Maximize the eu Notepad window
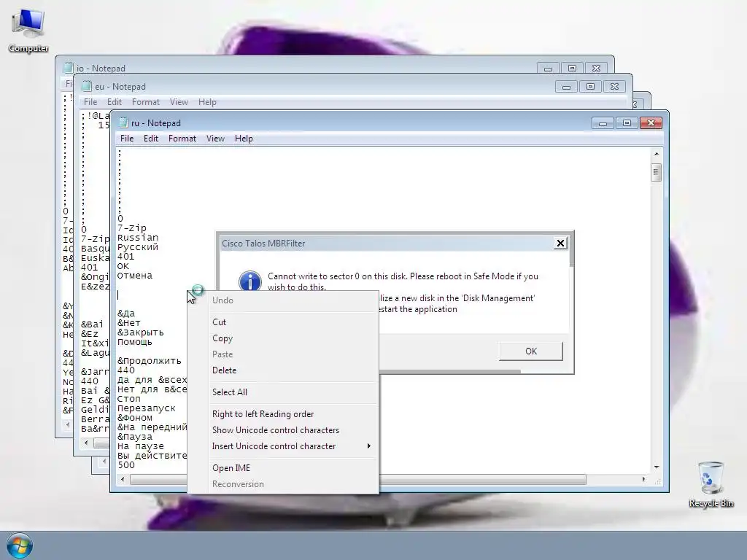 coord(590,87)
